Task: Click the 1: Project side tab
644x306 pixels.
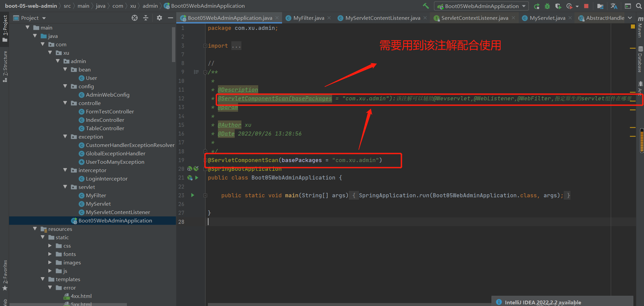Action: coord(5,28)
